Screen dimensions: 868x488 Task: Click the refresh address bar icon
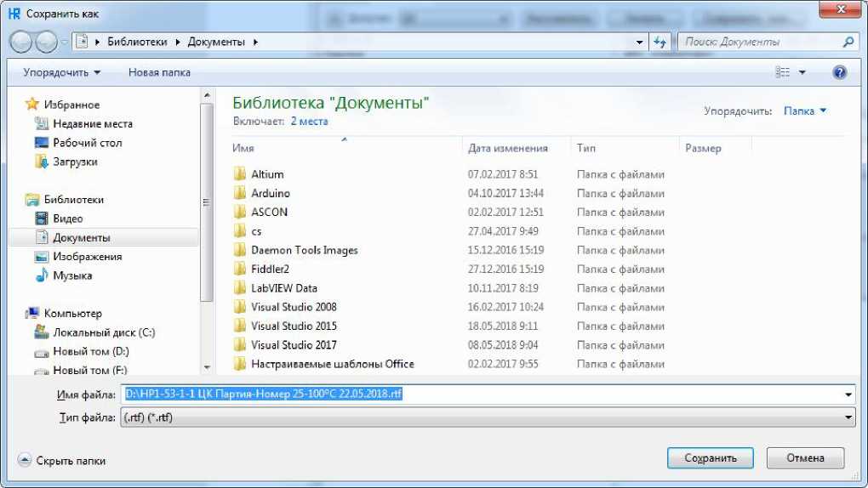point(660,42)
